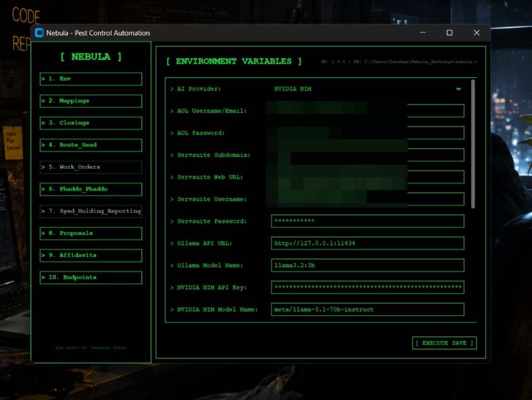The height and width of the screenshot is (400, 532).
Task: Click the 'NVIDIA NIM API Key:' label
Action: pyautogui.click(x=208, y=287)
